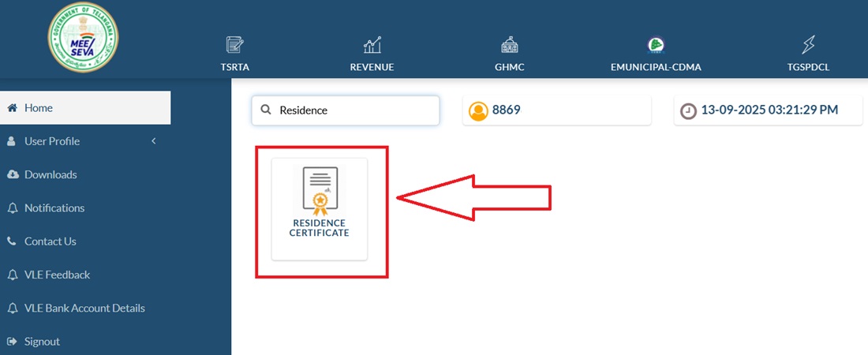The image size is (868, 355).
Task: Expand the User Profile submenu chevron
Action: [x=154, y=141]
